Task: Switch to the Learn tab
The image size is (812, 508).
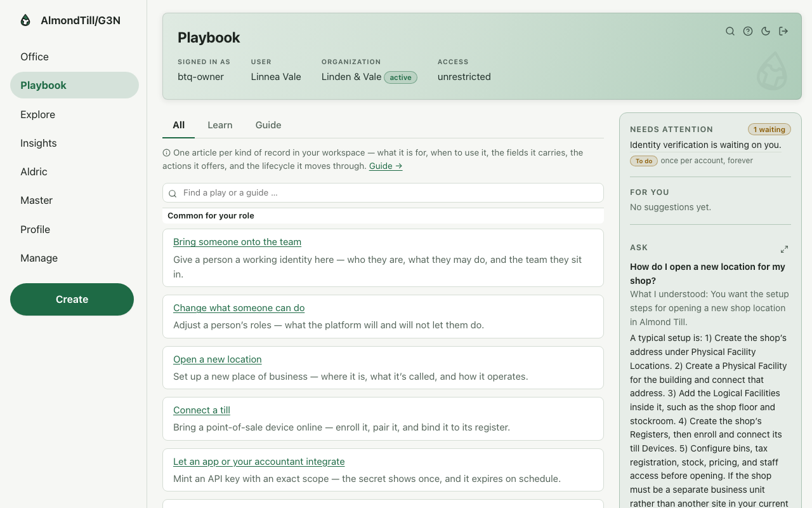Action: [x=220, y=125]
